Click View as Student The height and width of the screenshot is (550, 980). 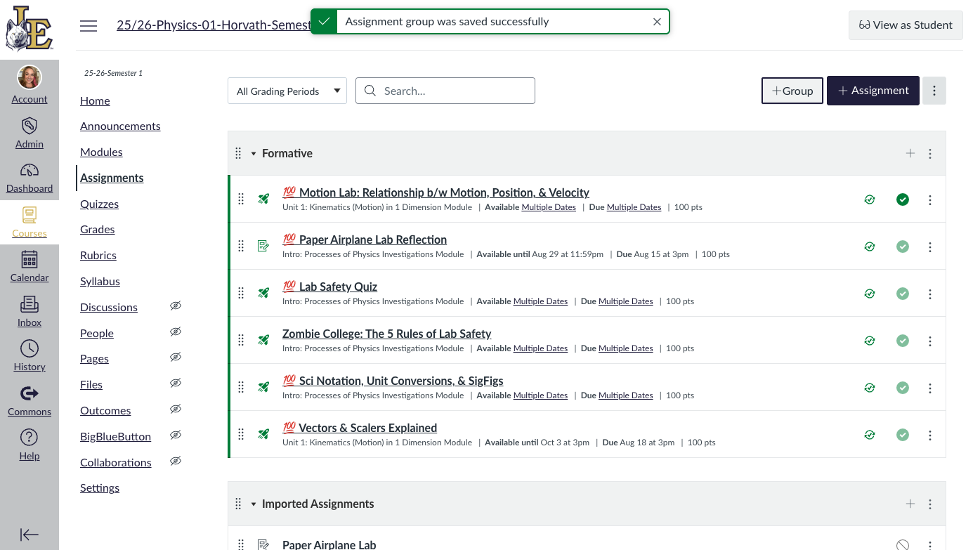(906, 25)
